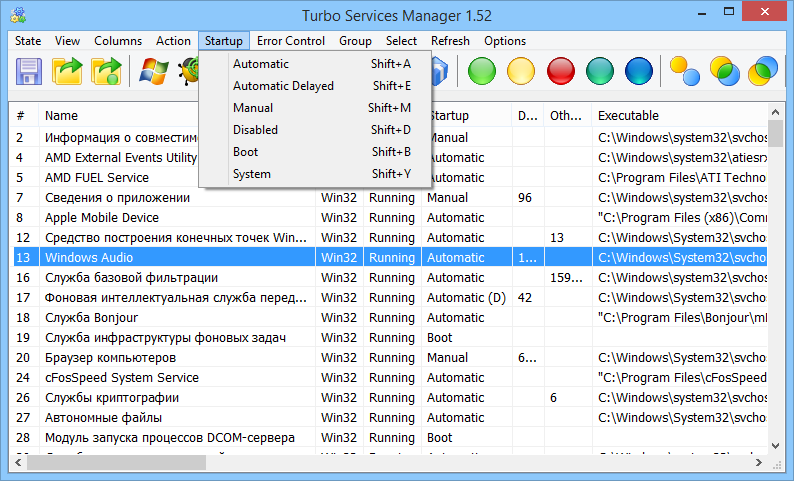Set startup type to Manual
This screenshot has height=481, width=794.
[315, 108]
